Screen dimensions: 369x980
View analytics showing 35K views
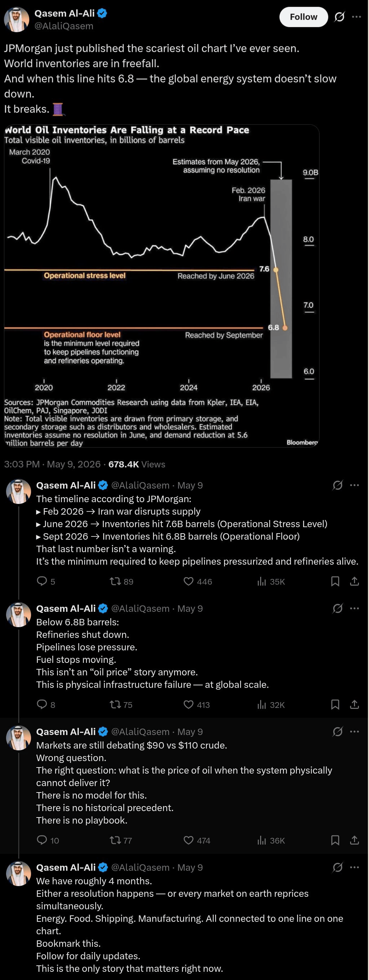click(271, 581)
